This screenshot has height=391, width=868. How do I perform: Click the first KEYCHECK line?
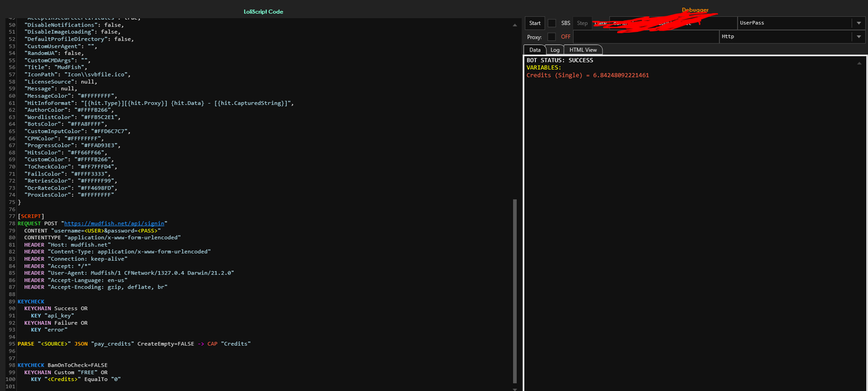pos(31,302)
